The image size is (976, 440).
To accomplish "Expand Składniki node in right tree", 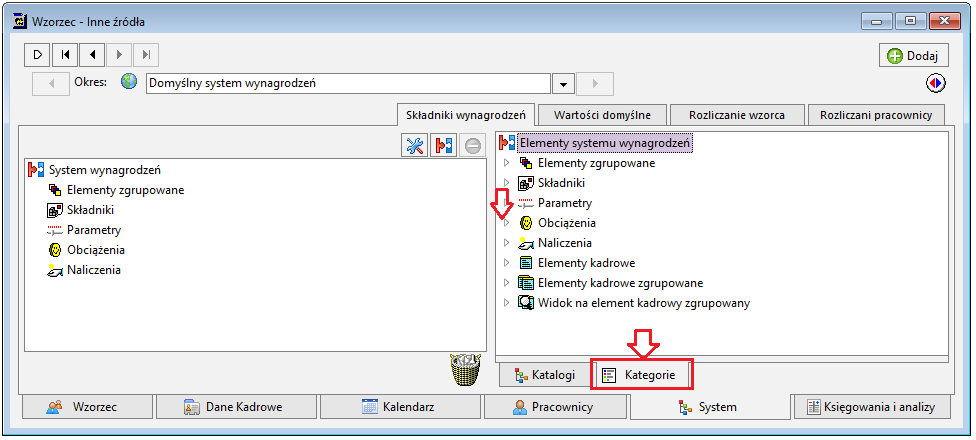I will (506, 183).
